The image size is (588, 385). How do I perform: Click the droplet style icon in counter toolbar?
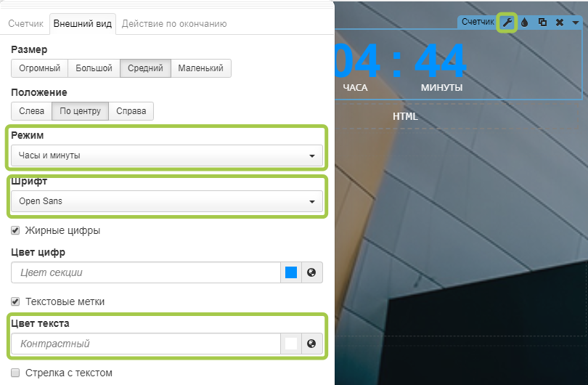(524, 23)
